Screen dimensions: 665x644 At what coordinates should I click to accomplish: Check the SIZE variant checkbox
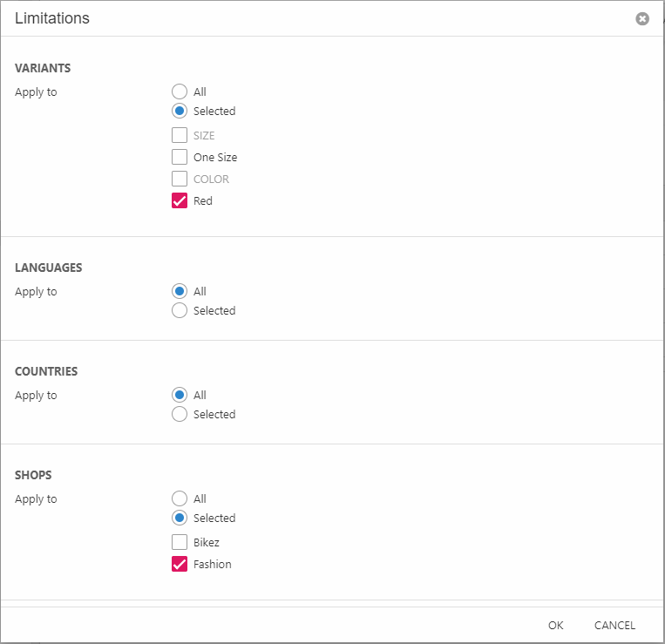click(180, 135)
